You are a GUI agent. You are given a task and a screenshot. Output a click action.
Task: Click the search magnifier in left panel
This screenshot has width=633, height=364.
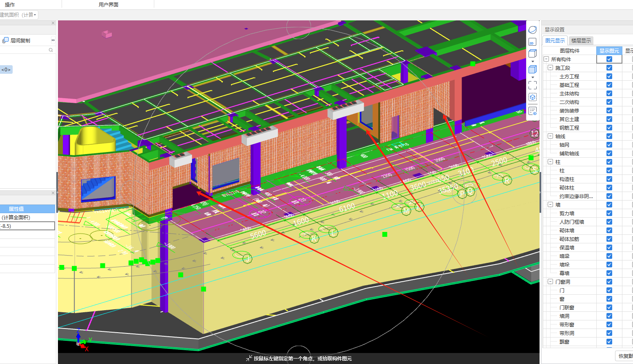pos(51,50)
